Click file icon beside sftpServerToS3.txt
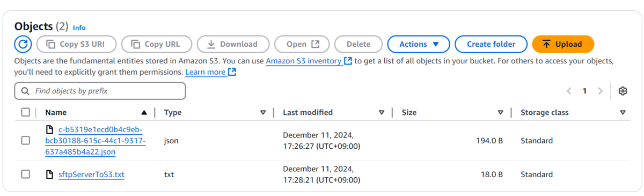Viewport: 644px width, 196px height. coord(50,175)
